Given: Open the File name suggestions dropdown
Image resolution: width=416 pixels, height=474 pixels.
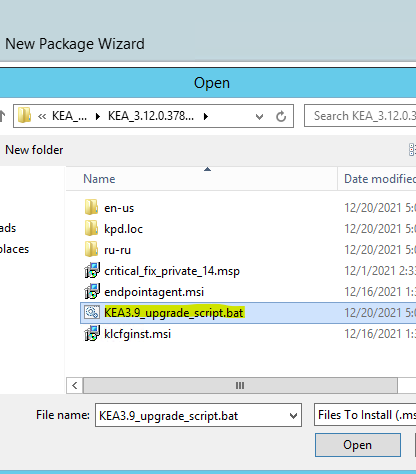Looking at the screenshot, I should (x=293, y=416).
